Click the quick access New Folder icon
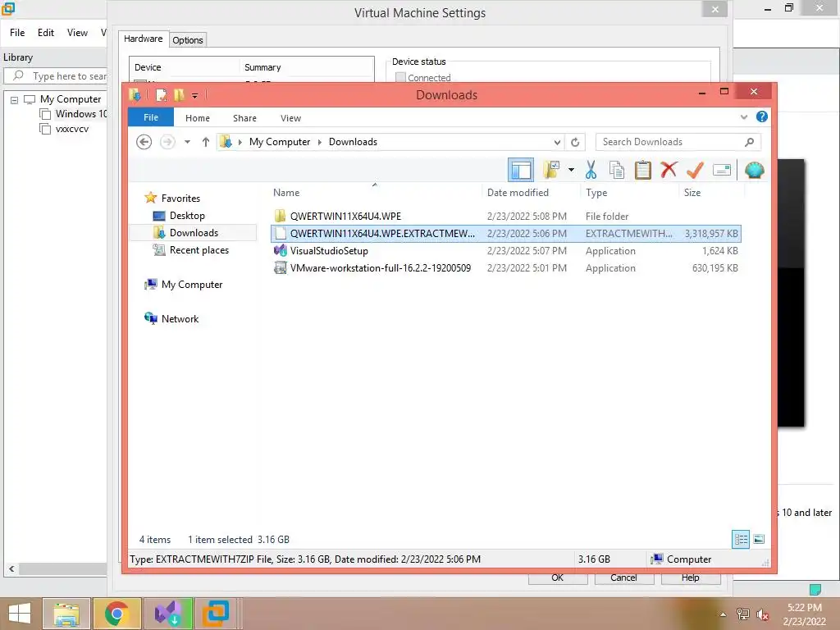 (178, 95)
